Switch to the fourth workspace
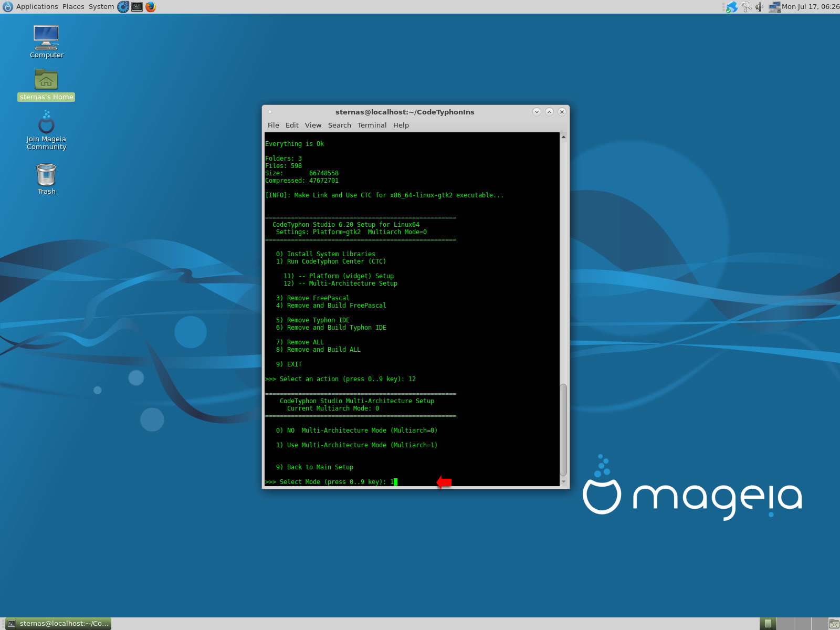The height and width of the screenshot is (630, 840). click(x=819, y=624)
